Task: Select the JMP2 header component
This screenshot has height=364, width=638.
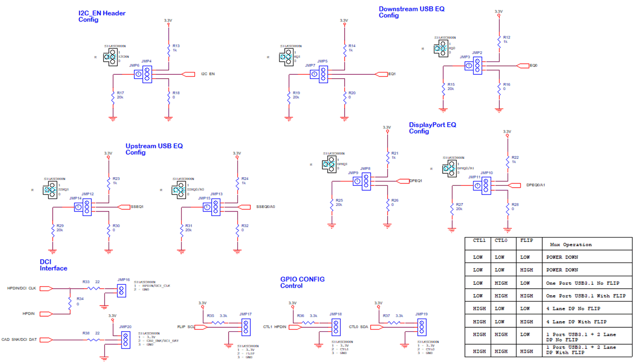Action: pos(478,65)
